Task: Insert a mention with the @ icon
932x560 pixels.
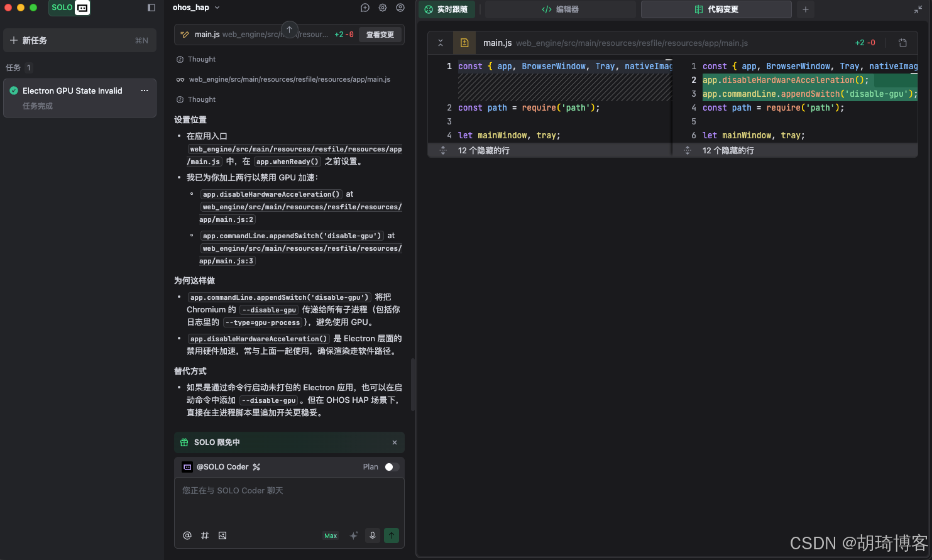Action: click(187, 535)
